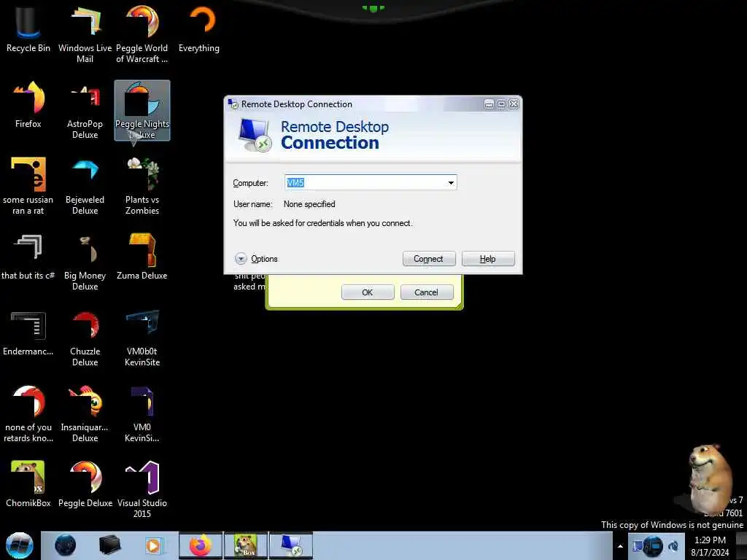Select the Firefox desktop shortcut
This screenshot has height=560, width=747.
click(x=28, y=105)
